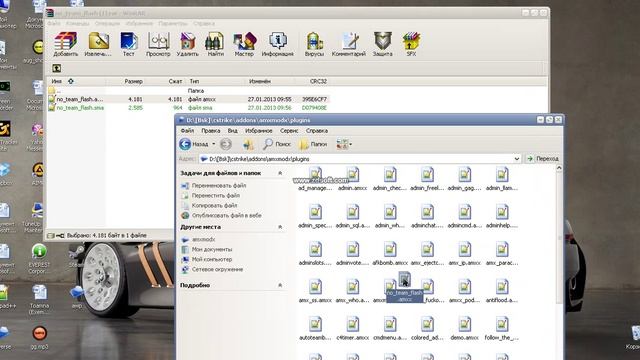Open Информация (Info) in WinRAR toolbar
Screen dimensions: 640x360
pos(278,44)
